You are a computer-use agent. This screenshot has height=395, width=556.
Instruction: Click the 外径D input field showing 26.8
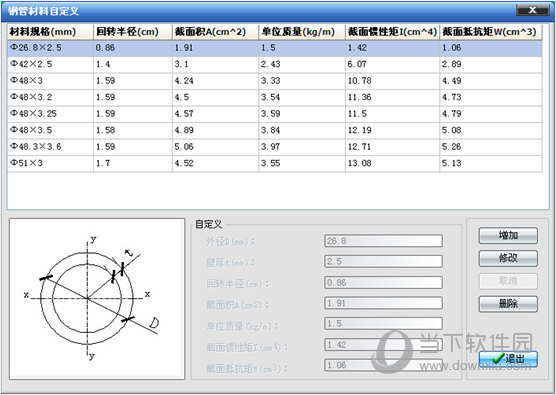[383, 241]
